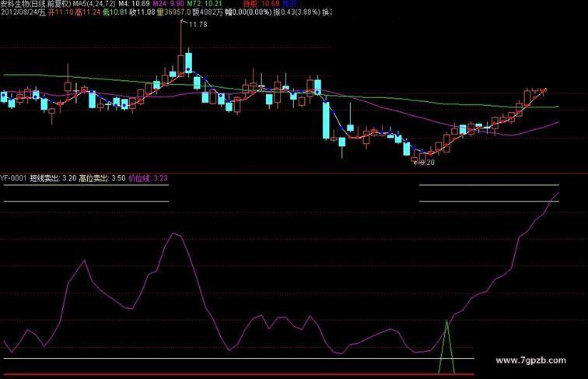Click the M4: 10.69 moving average value

134,4
